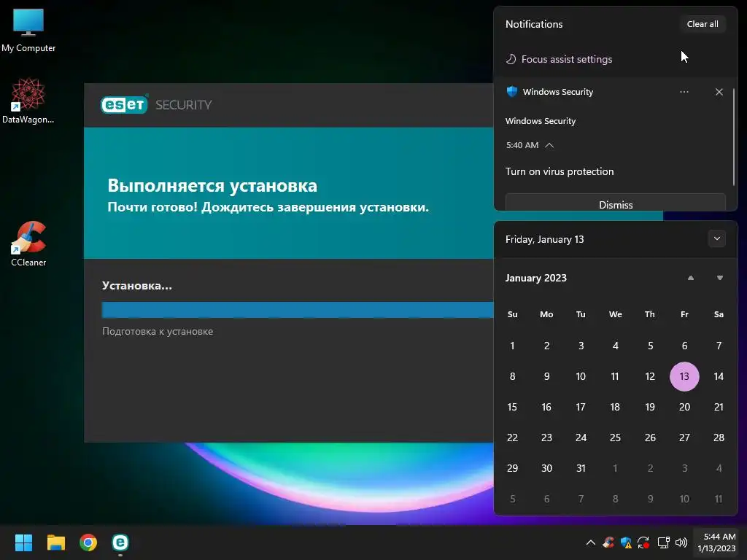Select January 28 in the calendar
747x560 pixels.
[x=719, y=437]
